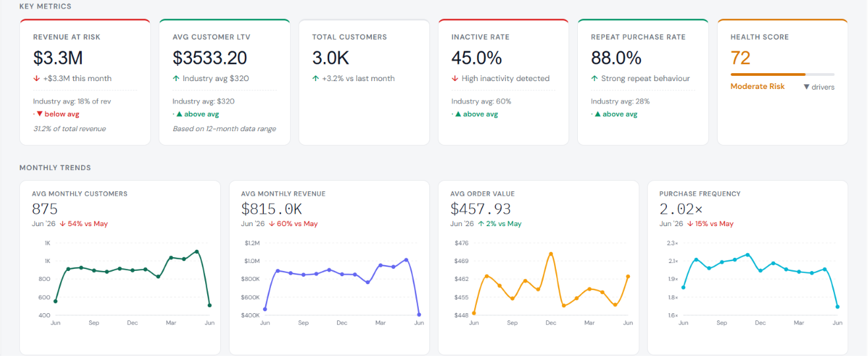Click the $1.2M axis label on revenue chart

[x=252, y=243]
